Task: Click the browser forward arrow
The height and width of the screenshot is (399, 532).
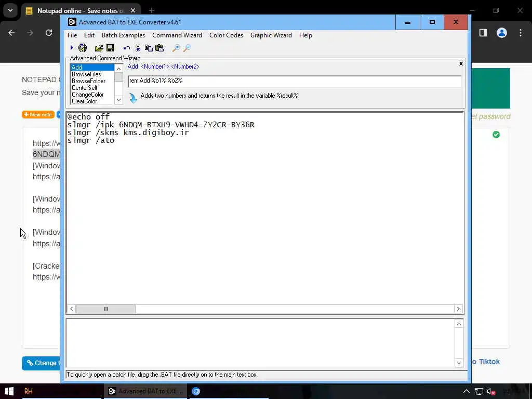Action: tap(30, 33)
